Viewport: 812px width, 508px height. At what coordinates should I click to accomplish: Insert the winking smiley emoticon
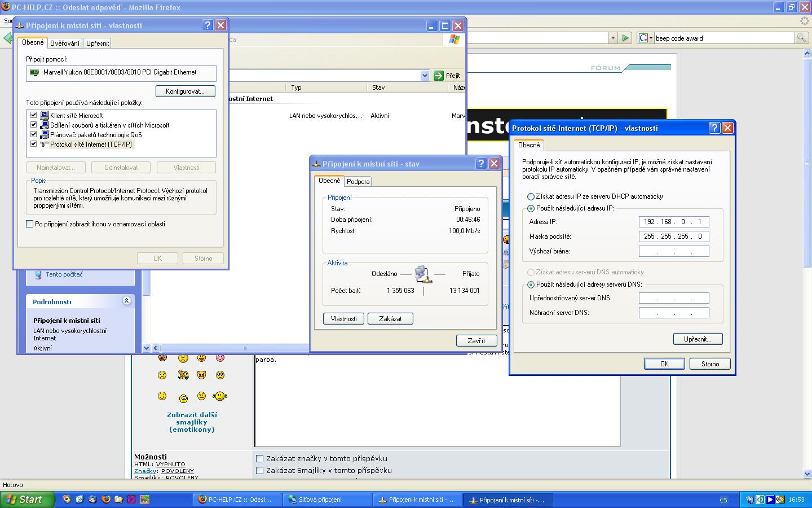pos(162,396)
